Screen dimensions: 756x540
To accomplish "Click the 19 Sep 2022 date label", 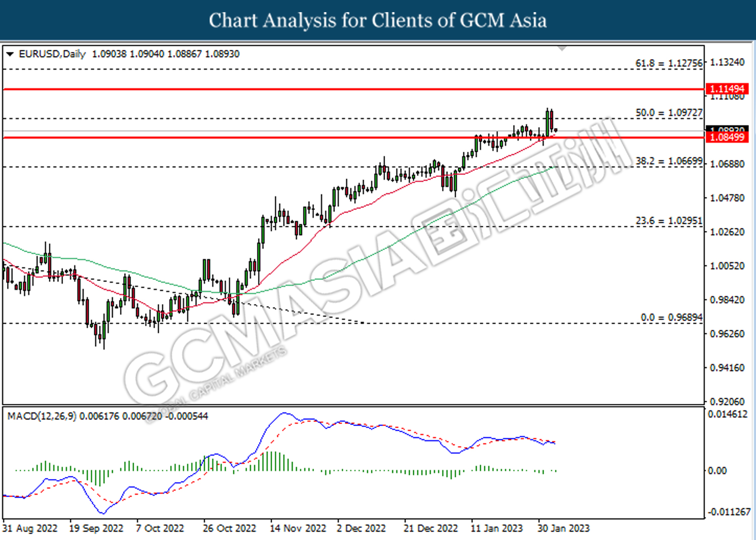I will pos(96,528).
